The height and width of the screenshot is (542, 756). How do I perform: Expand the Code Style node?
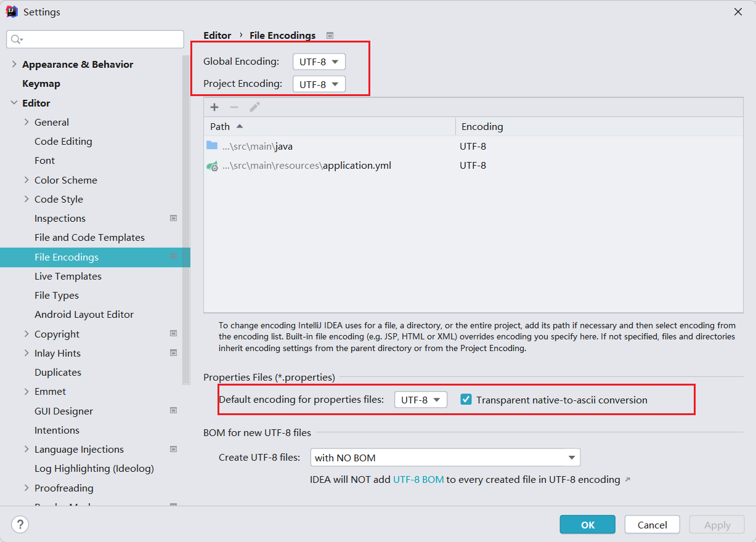26,199
